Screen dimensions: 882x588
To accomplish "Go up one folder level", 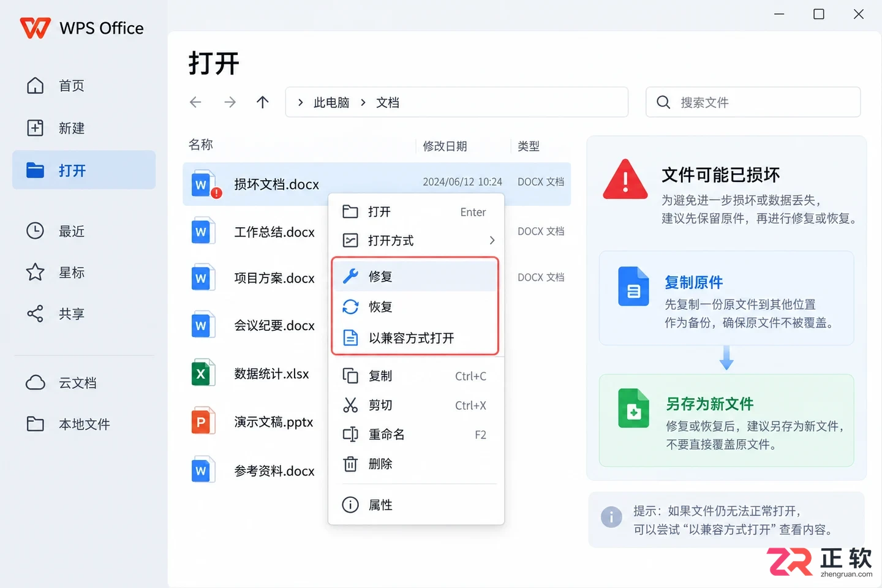I will 263,102.
